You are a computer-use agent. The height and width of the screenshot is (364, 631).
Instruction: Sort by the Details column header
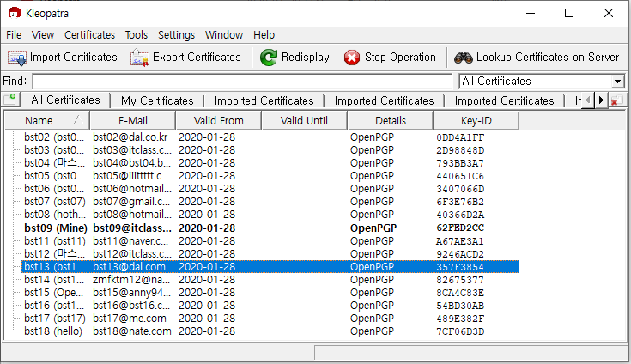[391, 121]
